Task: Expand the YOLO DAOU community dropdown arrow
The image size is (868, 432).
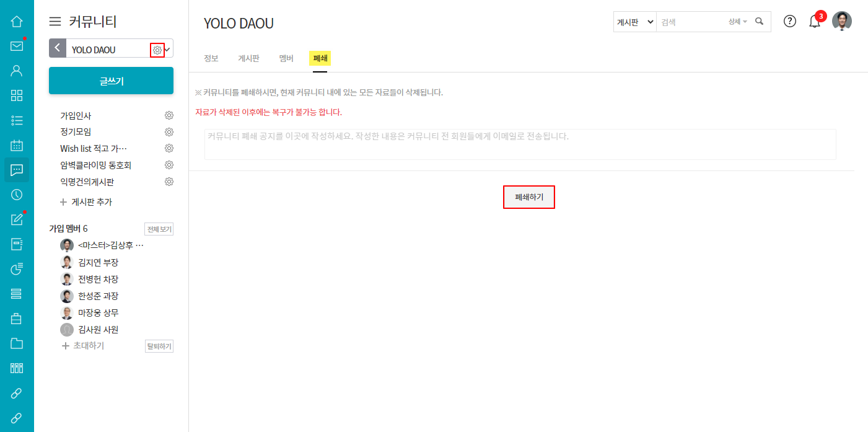Action: tap(168, 50)
